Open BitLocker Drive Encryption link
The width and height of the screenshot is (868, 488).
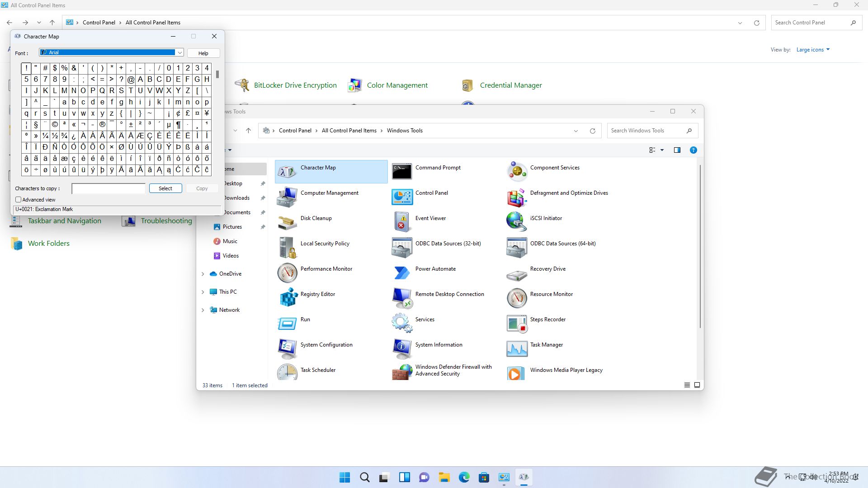[x=295, y=85]
